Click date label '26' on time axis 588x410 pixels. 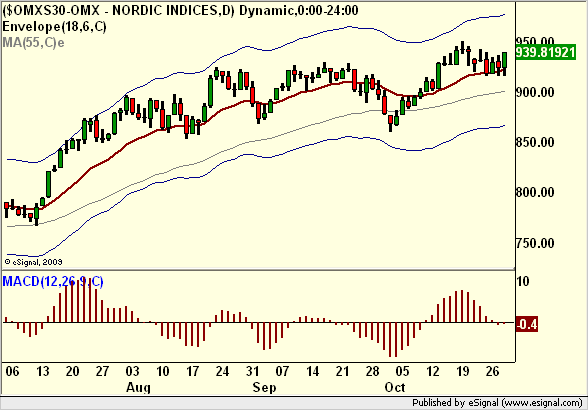pos(492,371)
